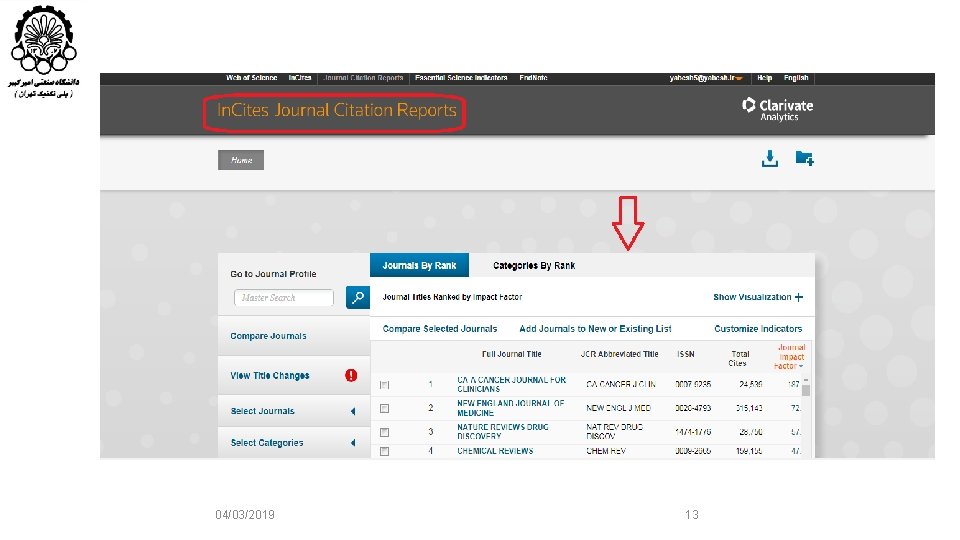This screenshot has width=960, height=540.
Task: Click the journal table vertical scrollbar
Action: 806,391
